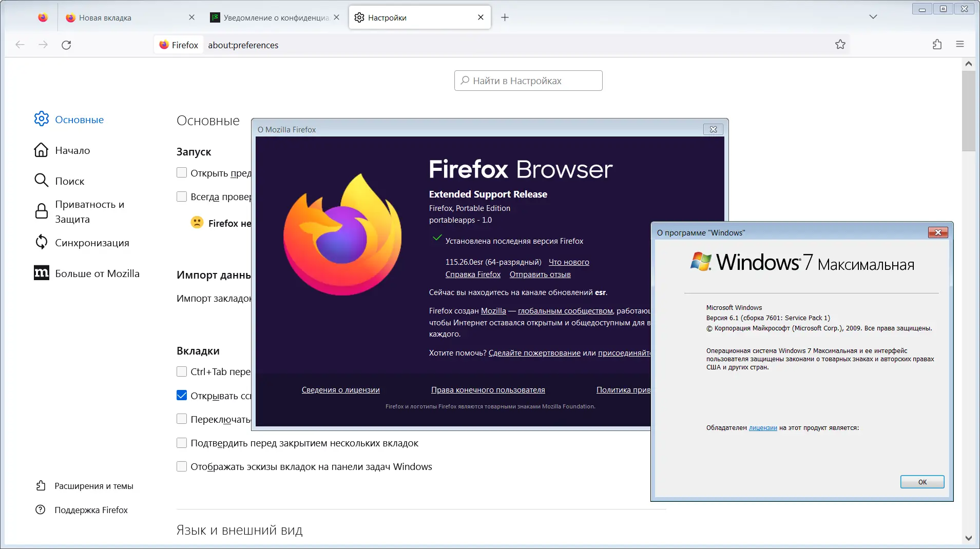Reload the page with refresh icon
This screenshot has height=549, width=980.
point(66,45)
